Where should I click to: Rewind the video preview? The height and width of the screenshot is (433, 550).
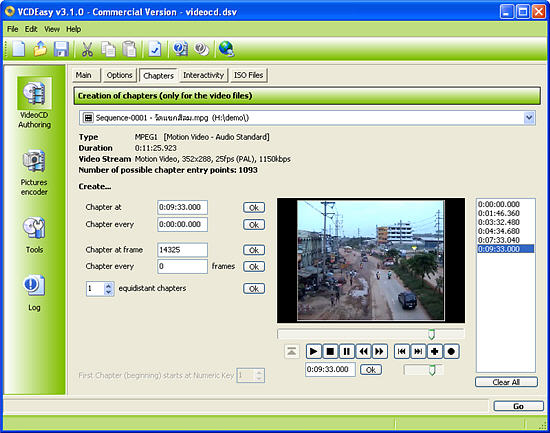(x=363, y=351)
